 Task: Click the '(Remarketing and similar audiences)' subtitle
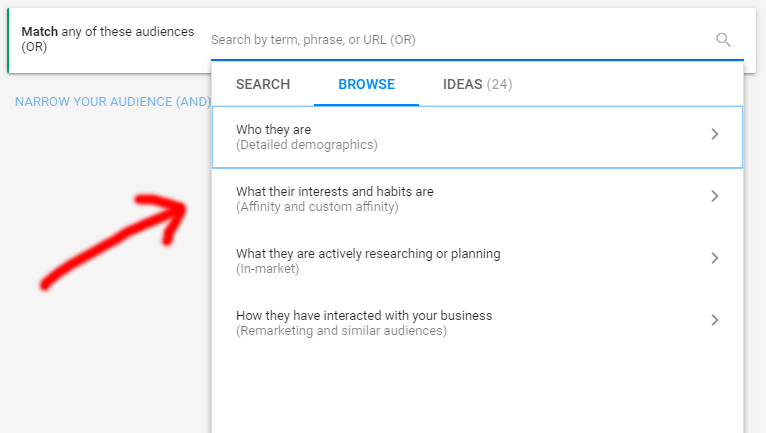click(341, 331)
